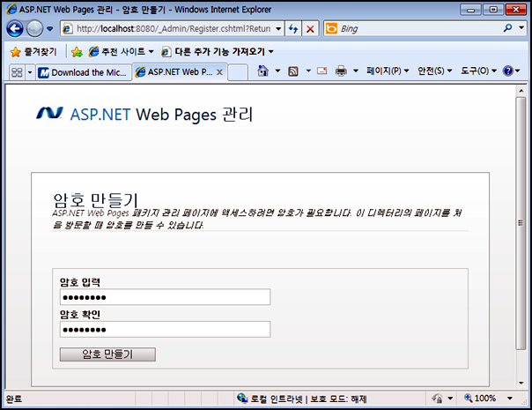Close the ASP.NET Web P... tab

tap(219, 72)
